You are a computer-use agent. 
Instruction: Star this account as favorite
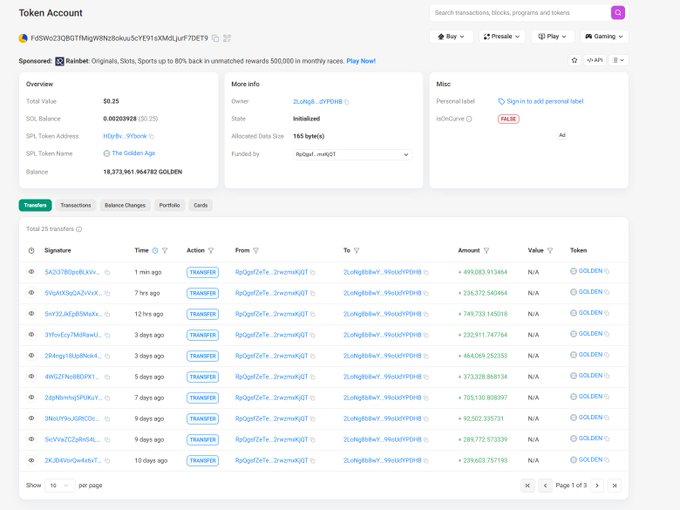click(574, 60)
